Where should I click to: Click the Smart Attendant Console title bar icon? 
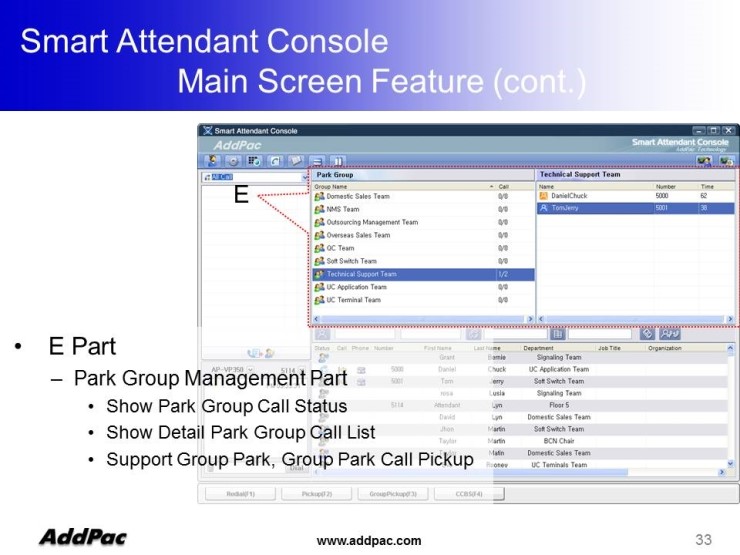207,131
